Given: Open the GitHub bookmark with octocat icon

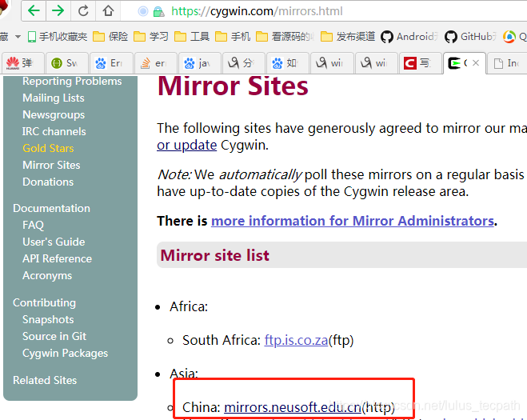Looking at the screenshot, I should 470,36.
